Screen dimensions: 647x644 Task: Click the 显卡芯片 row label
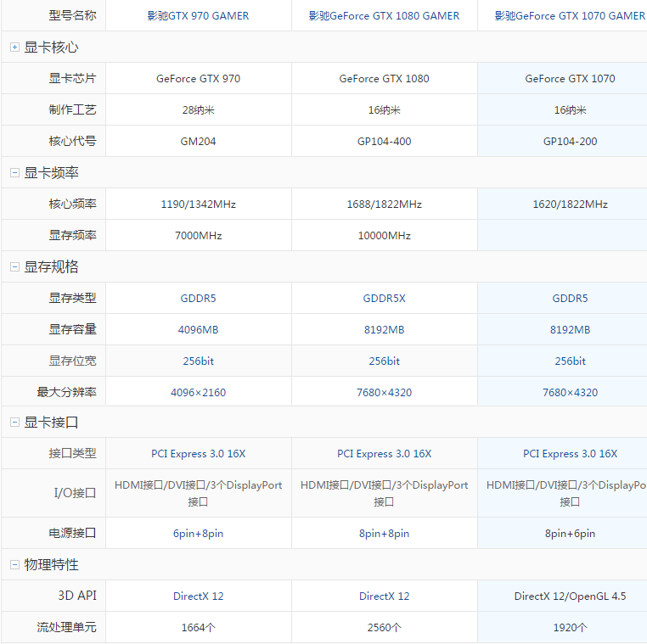(73, 78)
